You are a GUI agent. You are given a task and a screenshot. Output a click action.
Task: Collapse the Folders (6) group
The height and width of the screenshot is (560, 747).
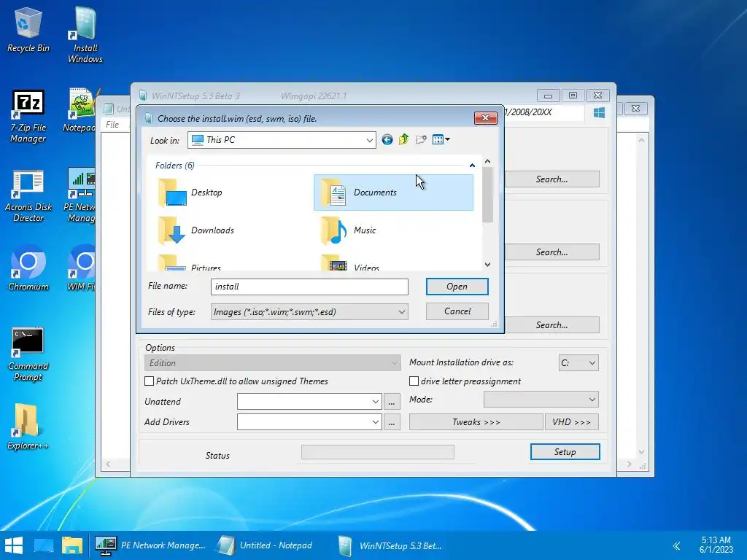(x=472, y=166)
